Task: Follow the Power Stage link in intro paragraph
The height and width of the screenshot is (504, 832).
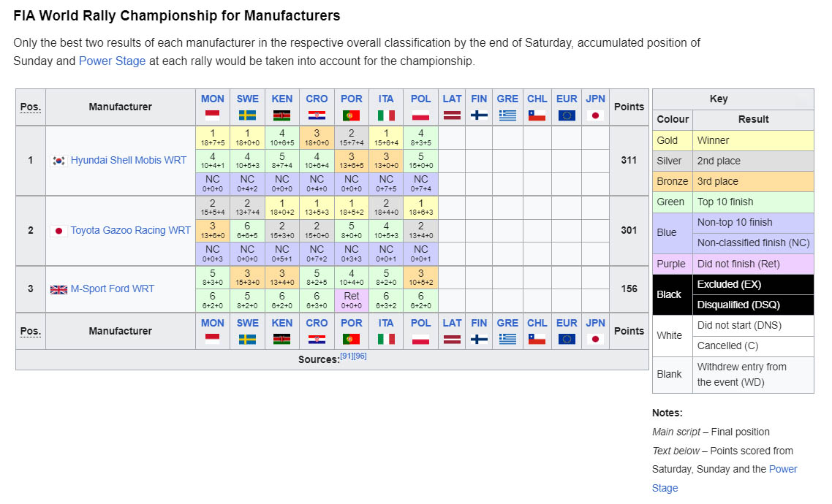Action: click(112, 61)
